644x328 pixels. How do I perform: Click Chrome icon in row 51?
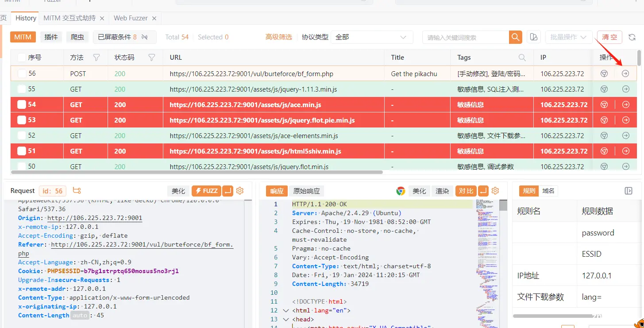[x=604, y=151]
